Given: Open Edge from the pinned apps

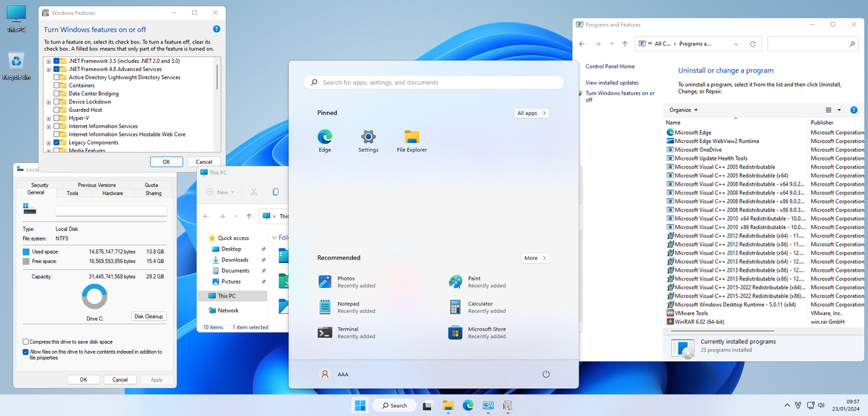Looking at the screenshot, I should (325, 141).
